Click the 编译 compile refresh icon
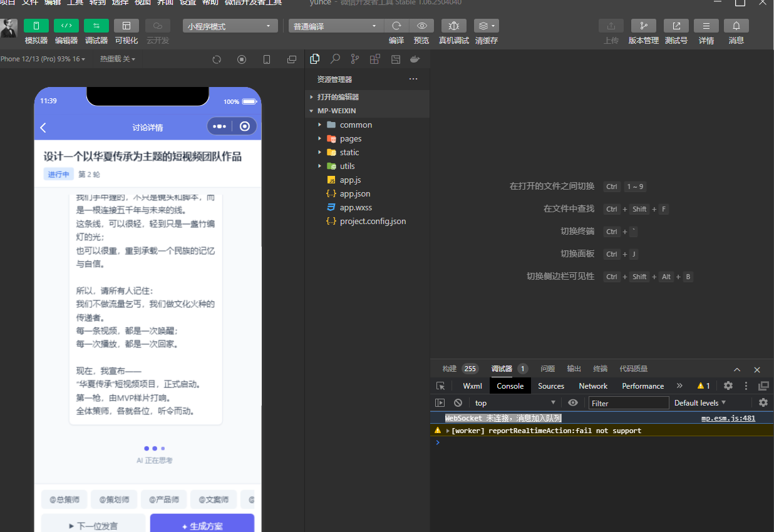The image size is (774, 532). (396, 26)
